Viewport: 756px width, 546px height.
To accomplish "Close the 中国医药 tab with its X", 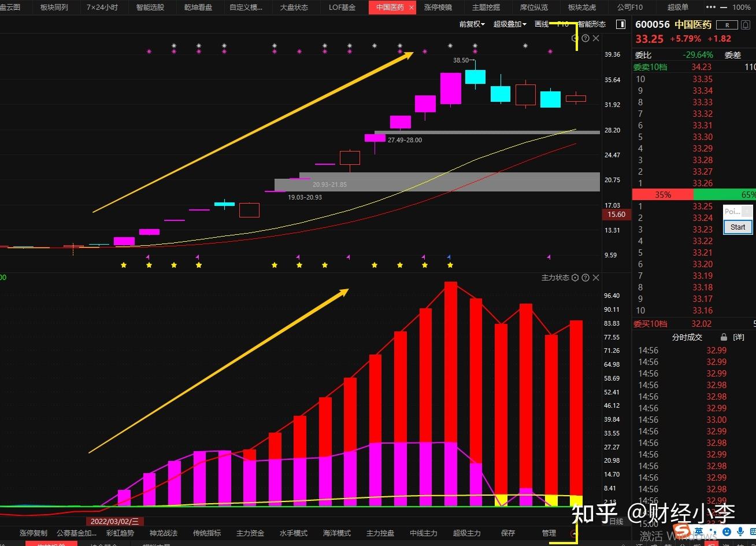I will 411,8.
